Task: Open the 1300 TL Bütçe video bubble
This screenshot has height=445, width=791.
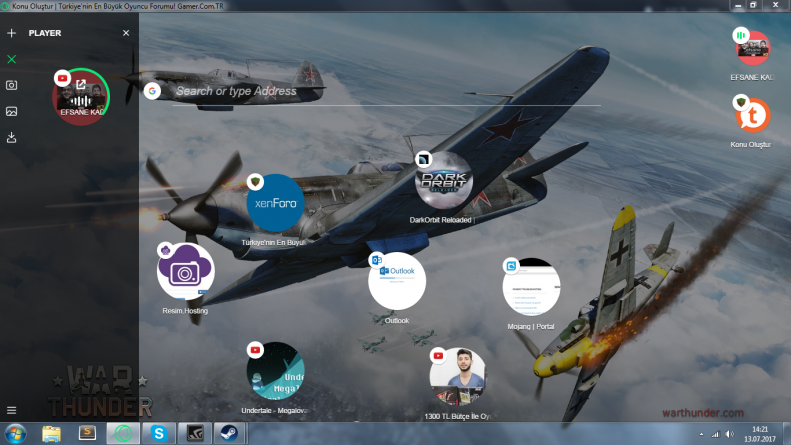Action: click(458, 377)
